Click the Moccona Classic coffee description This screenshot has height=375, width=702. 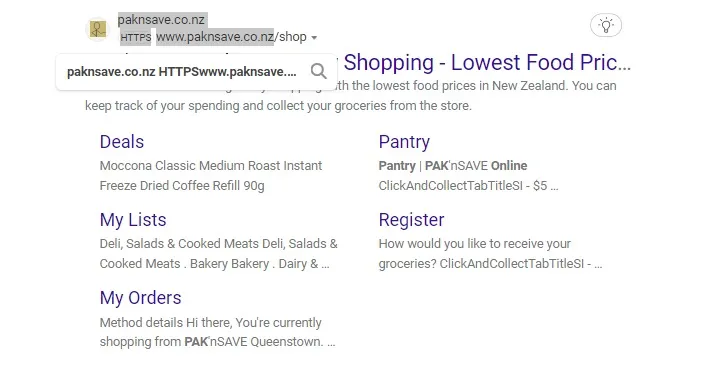(x=211, y=175)
